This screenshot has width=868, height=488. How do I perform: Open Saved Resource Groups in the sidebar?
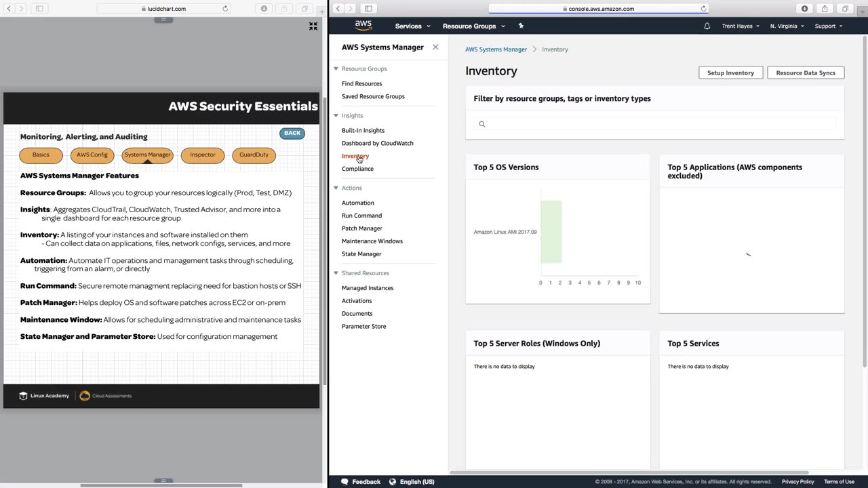373,97
